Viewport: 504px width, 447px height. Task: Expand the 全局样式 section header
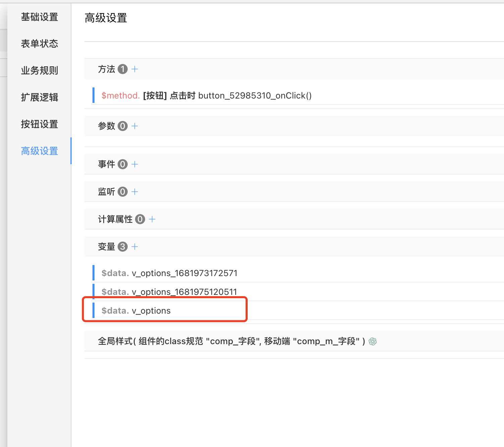coord(231,341)
